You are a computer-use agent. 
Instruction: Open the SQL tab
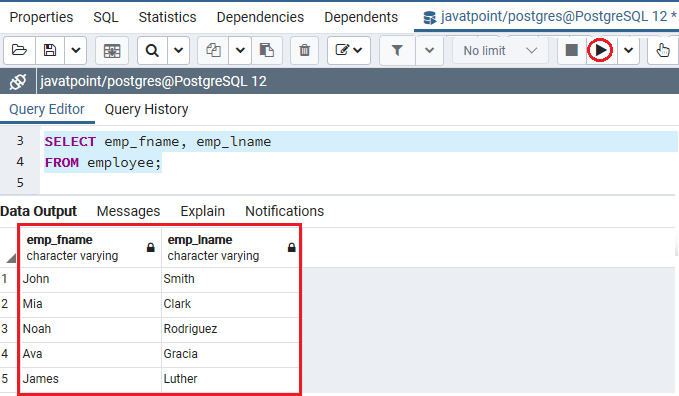click(x=106, y=17)
